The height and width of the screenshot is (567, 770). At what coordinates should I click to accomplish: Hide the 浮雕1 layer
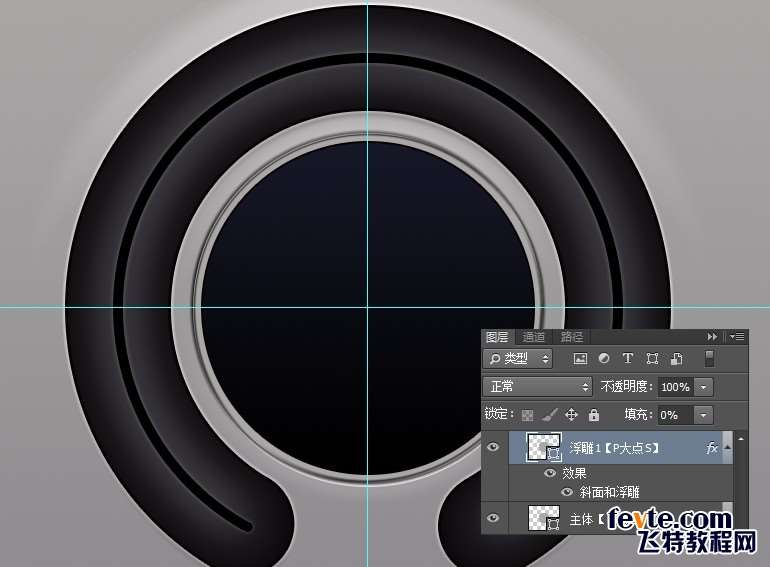point(493,449)
